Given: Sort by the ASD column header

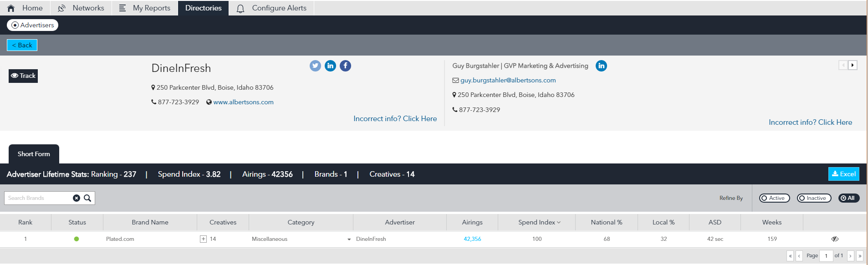Looking at the screenshot, I should [x=715, y=222].
